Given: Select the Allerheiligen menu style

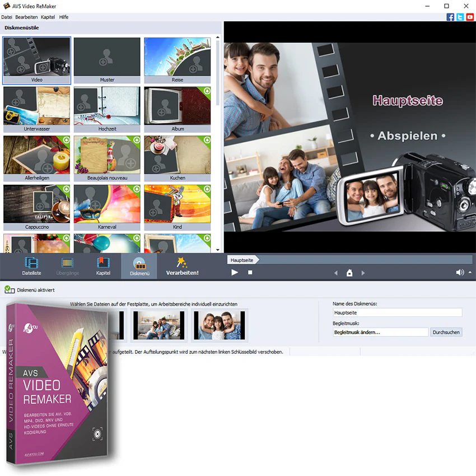Looking at the screenshot, I should (37, 158).
